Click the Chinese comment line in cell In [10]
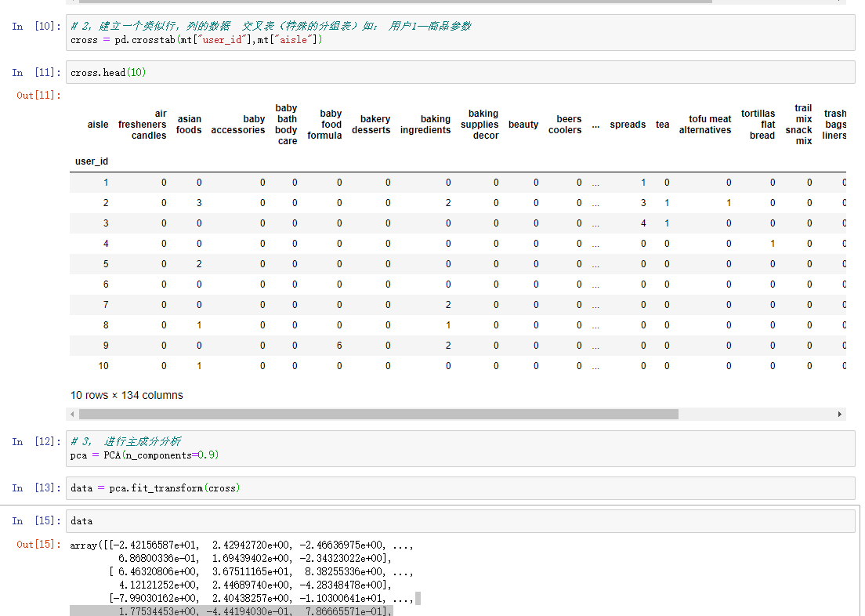865x616 pixels. pyautogui.click(x=271, y=26)
